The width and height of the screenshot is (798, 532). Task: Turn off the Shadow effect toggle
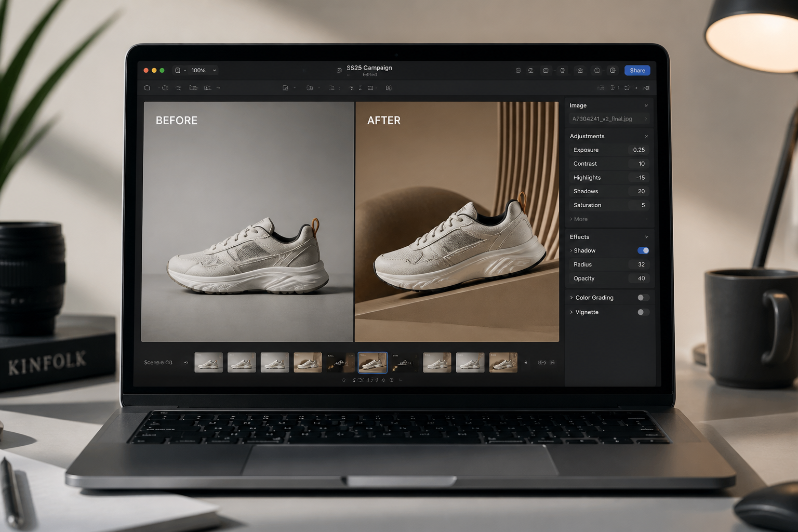(x=643, y=250)
